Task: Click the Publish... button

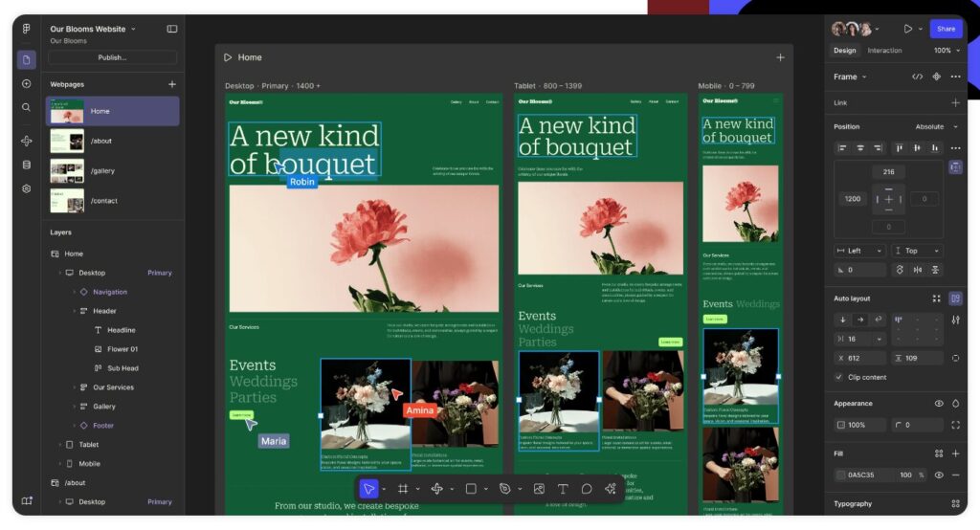Action: [x=112, y=57]
